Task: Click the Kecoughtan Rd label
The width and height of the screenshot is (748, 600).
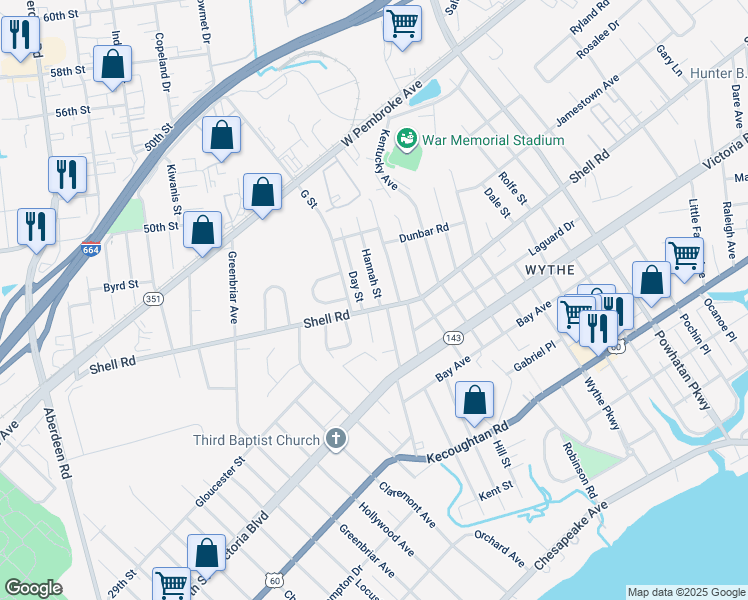Action: pos(468,443)
